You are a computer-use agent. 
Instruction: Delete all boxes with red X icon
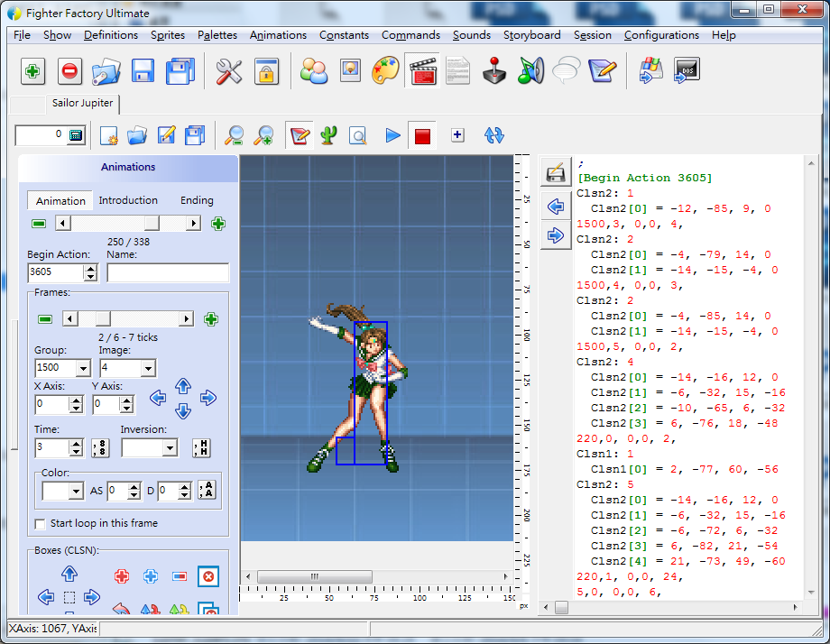pyautogui.click(x=208, y=576)
